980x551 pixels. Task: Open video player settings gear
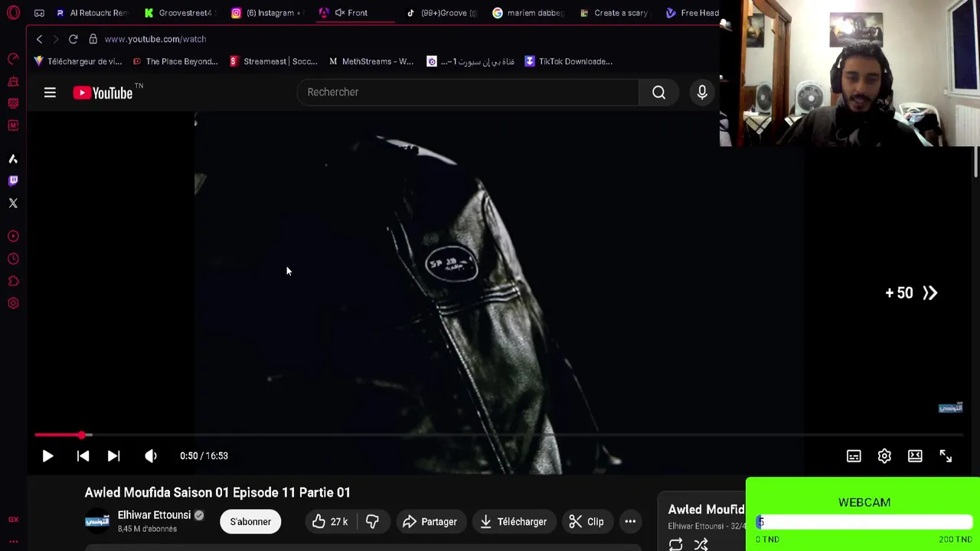pyautogui.click(x=884, y=456)
